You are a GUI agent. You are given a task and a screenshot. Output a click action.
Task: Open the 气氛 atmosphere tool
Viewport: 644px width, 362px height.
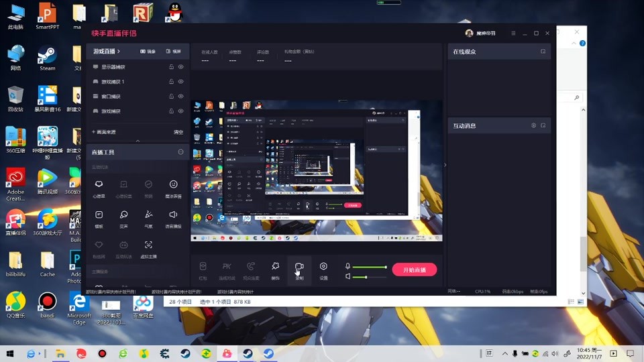149,219
